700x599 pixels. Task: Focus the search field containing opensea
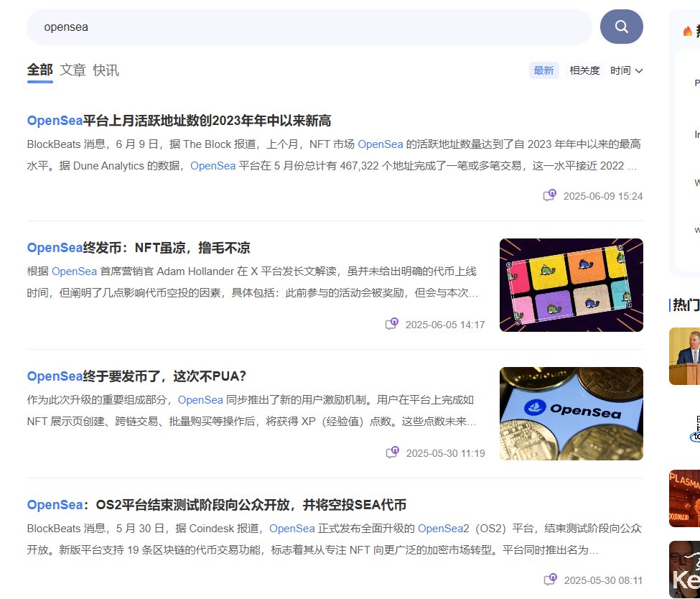(309, 27)
